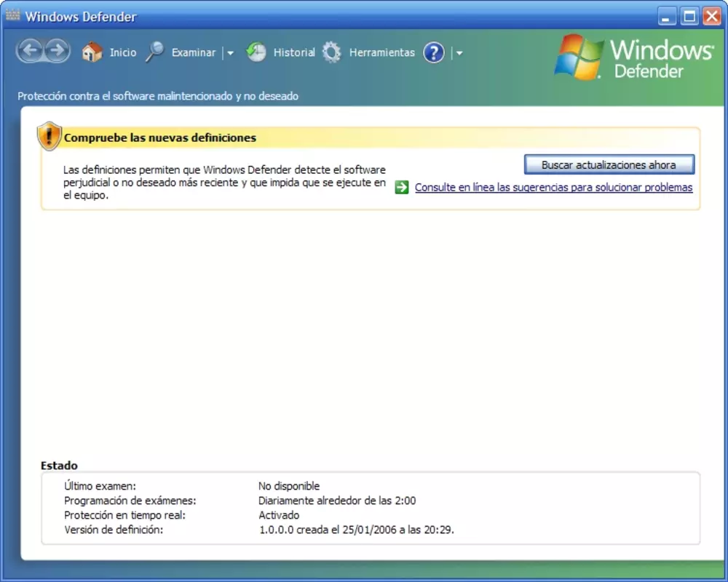Close the Windows Defender window
This screenshot has height=582, width=728.
coord(712,17)
